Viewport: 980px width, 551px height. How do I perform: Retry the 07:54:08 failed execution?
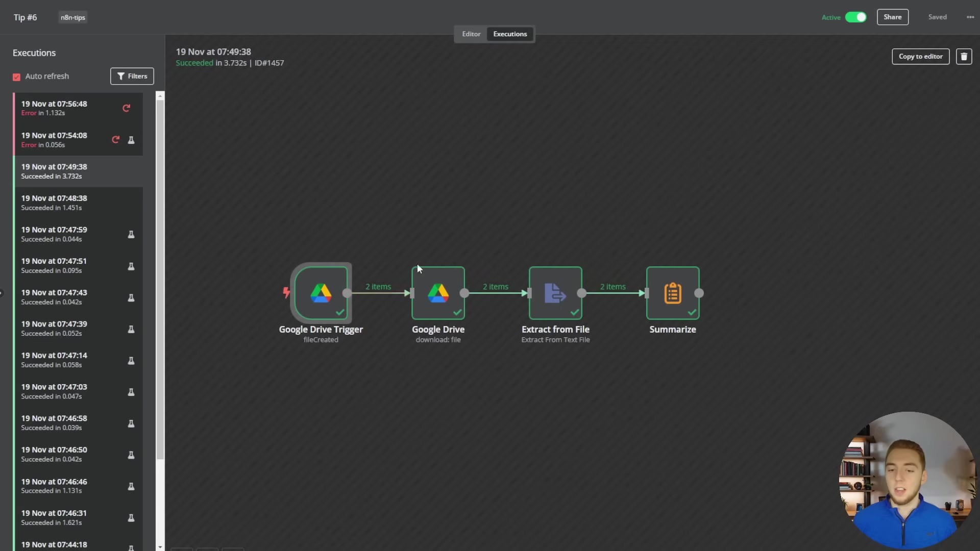(x=116, y=140)
